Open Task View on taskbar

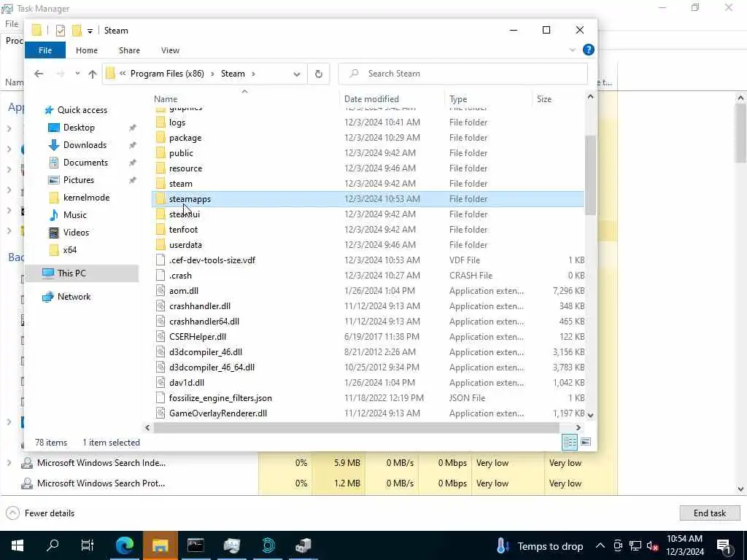tap(88, 545)
